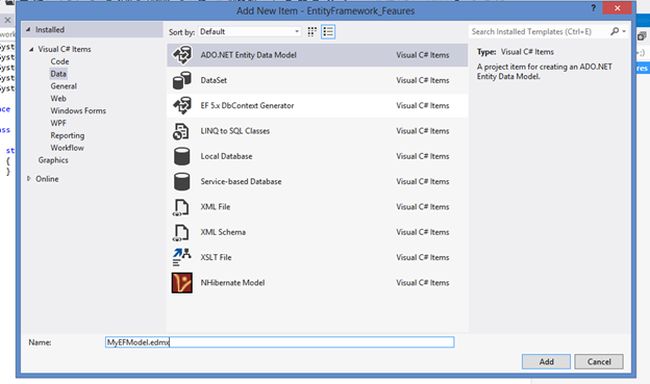The width and height of the screenshot is (650, 384).
Task: Select ADO.NET Entity Data Model text
Action: 248,55
